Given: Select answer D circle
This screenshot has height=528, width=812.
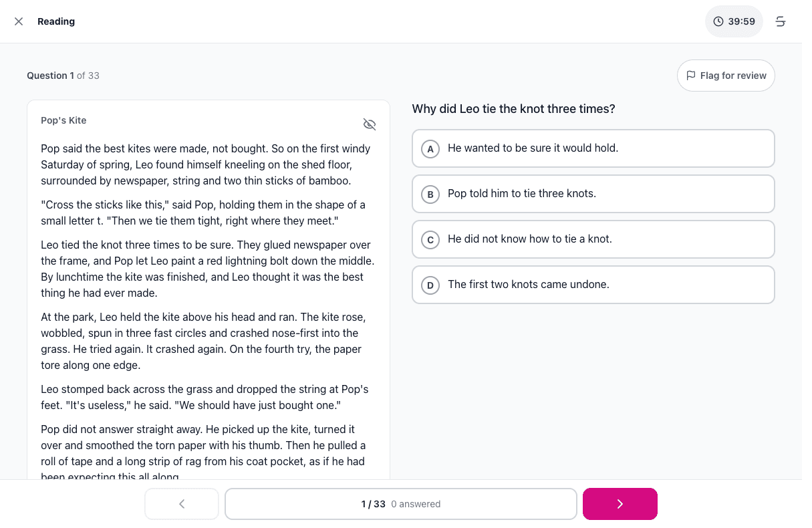Looking at the screenshot, I should click(x=430, y=285).
